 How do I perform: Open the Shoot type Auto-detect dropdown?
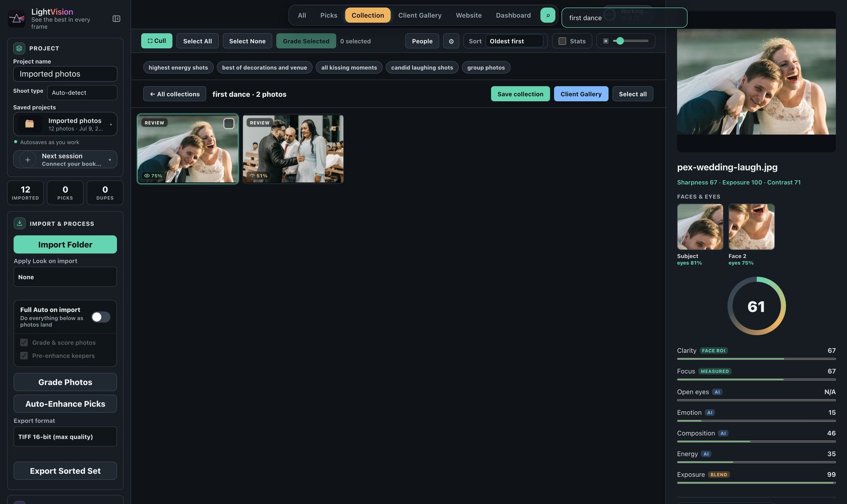click(82, 93)
